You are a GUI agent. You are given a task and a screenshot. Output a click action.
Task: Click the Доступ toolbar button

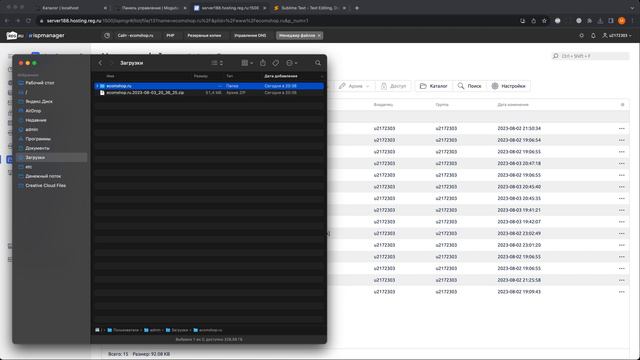tap(393, 86)
